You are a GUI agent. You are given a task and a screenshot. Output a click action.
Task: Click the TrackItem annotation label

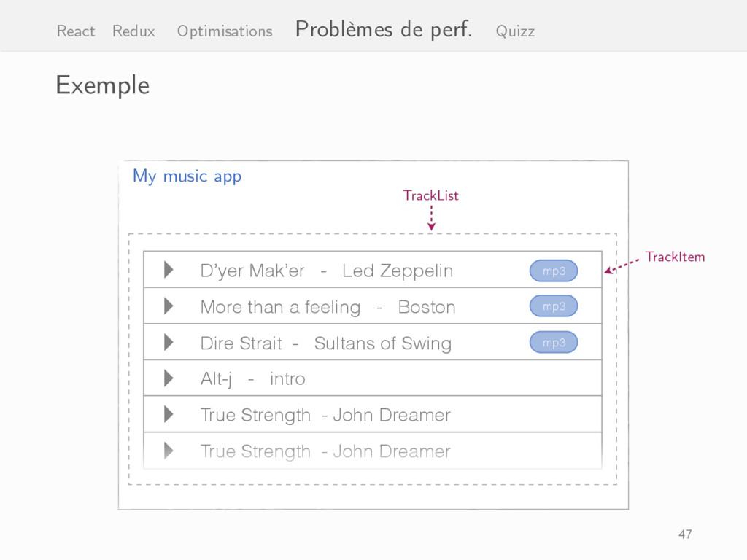[675, 257]
